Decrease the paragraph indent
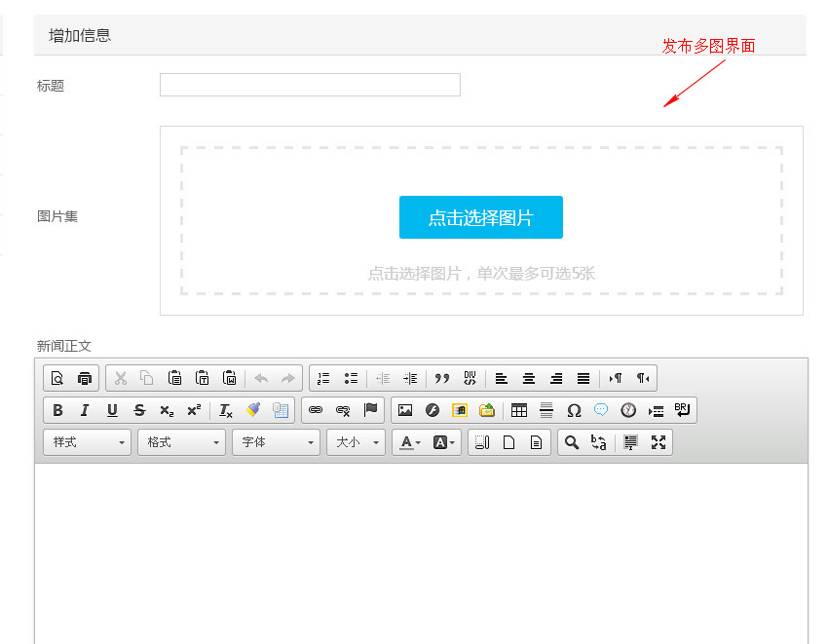This screenshot has height=644, width=828. point(383,378)
